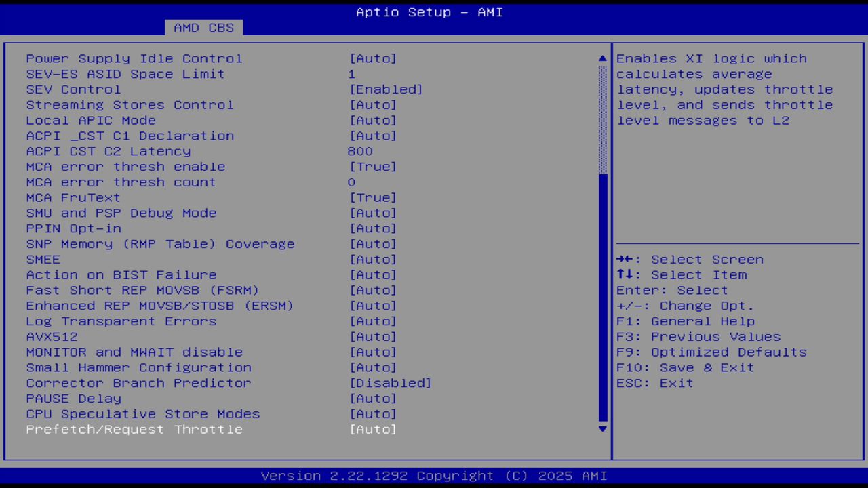Select Power Supply Idle Control option

[134, 58]
